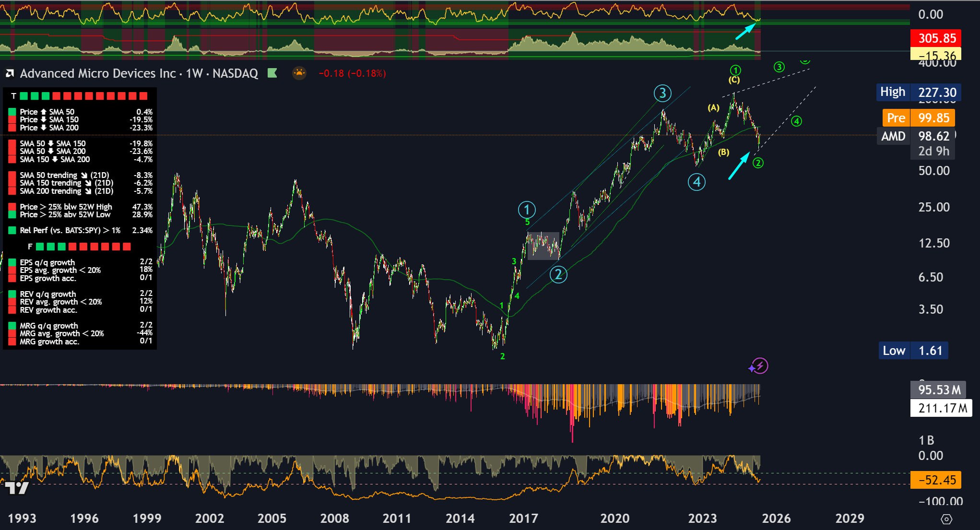Click the 6.50 price axis label
The width and height of the screenshot is (980, 530).
tap(931, 277)
